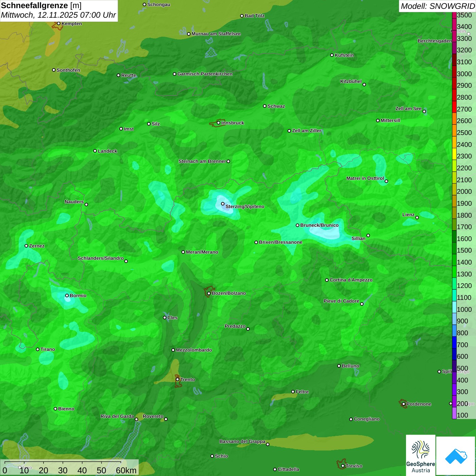Click the Lienz label

[408, 215]
